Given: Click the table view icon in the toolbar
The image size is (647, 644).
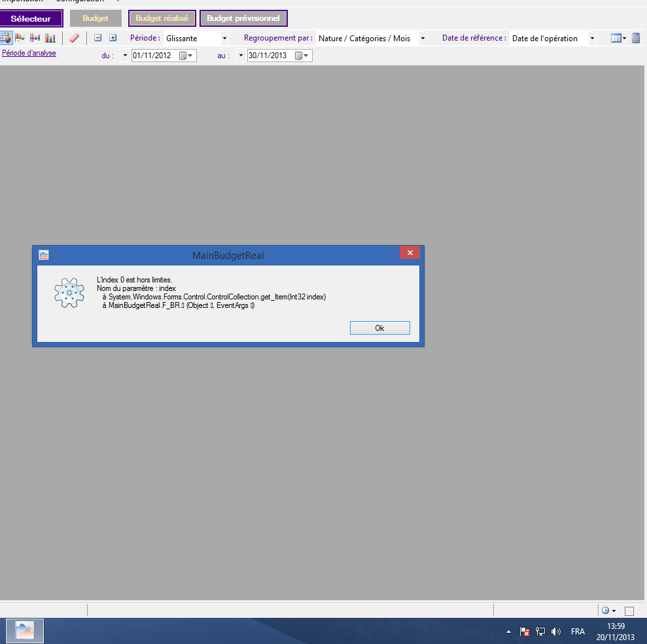Looking at the screenshot, I should pyautogui.click(x=6, y=38).
